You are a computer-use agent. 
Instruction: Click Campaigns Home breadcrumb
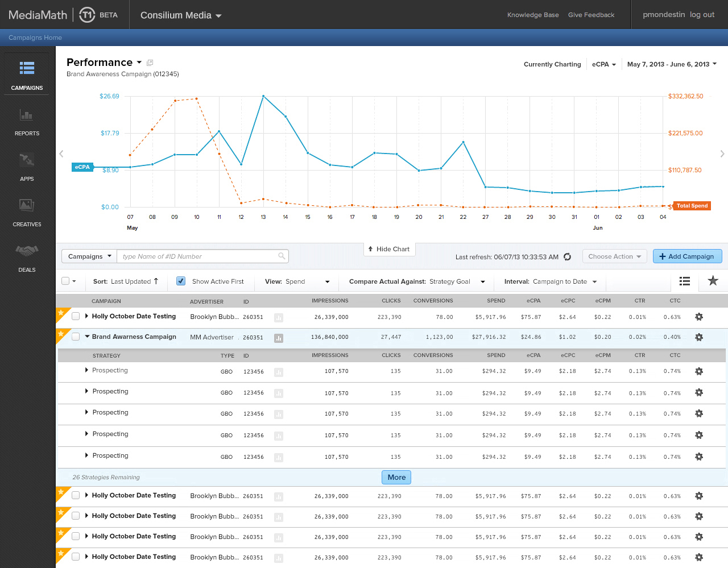coord(35,38)
